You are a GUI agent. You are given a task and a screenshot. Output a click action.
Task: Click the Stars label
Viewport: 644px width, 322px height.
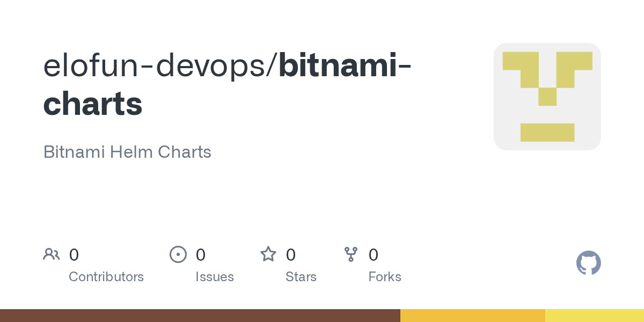pos(301,277)
